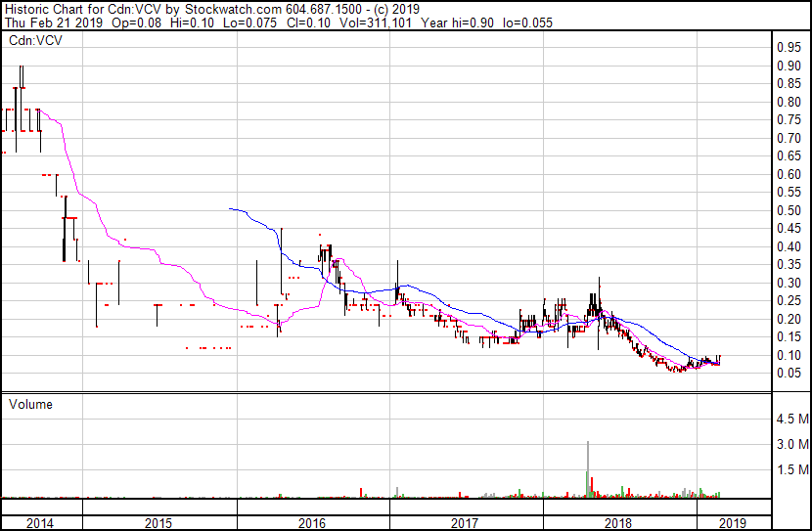This screenshot has height=531, width=812.
Task: Click the 0.75 price axis label
Action: coord(789,120)
